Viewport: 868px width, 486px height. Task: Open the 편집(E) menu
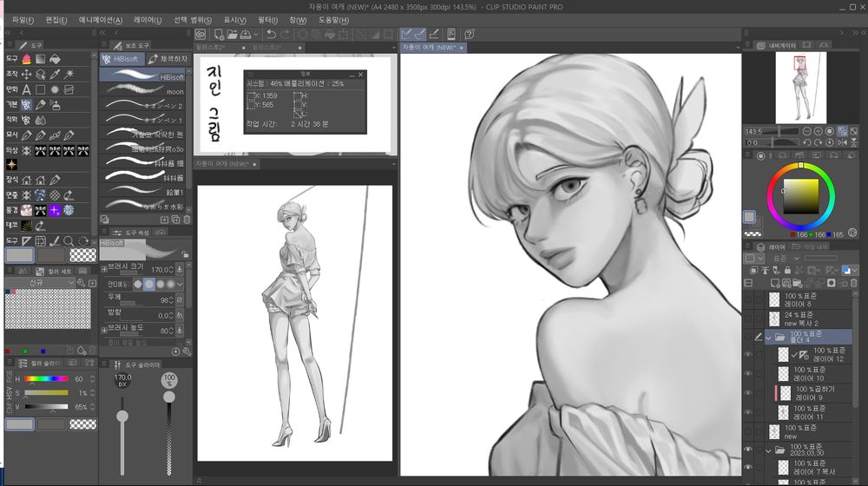[56, 20]
